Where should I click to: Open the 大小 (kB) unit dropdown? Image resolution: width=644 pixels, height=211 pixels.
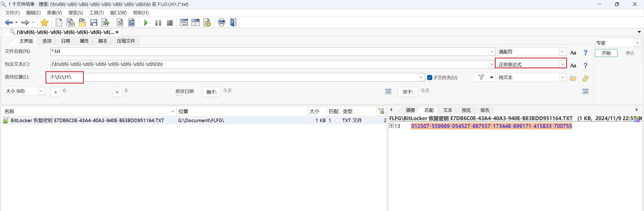(42, 91)
